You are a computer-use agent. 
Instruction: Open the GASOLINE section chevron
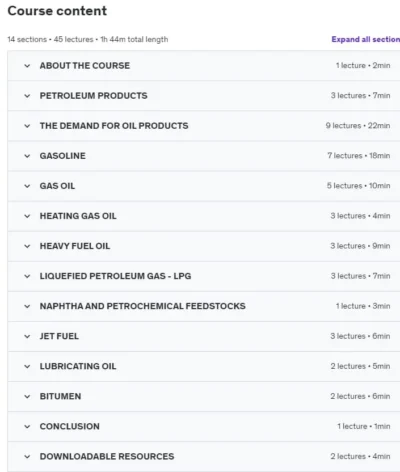27,156
